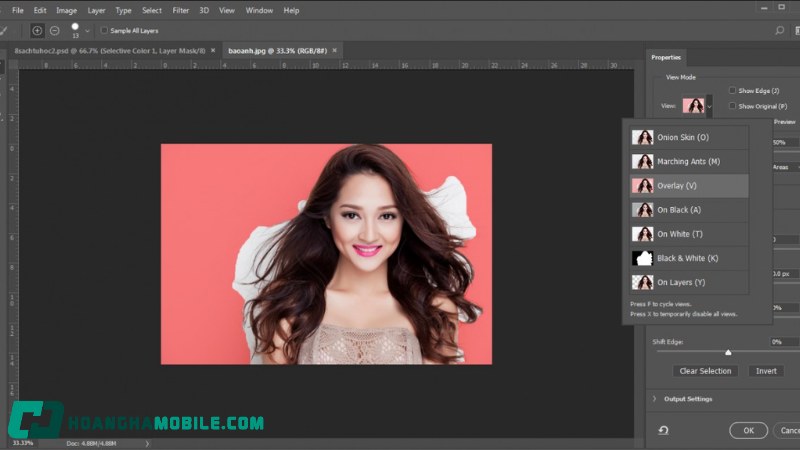Choose the Onion Skin view thumbnail

pyautogui.click(x=642, y=137)
